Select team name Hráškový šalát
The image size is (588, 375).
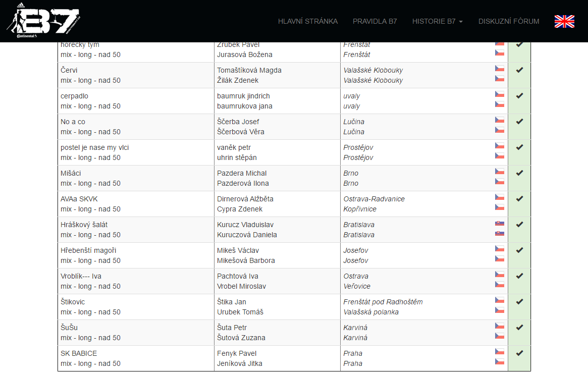point(84,225)
